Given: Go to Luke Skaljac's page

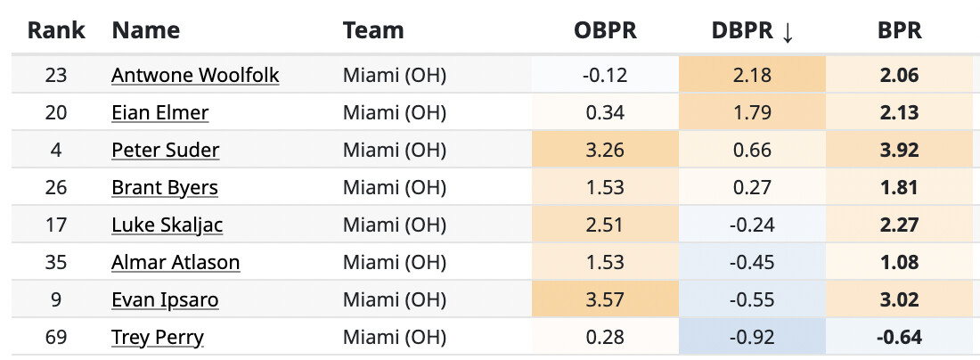Looking at the screenshot, I should tap(167, 225).
